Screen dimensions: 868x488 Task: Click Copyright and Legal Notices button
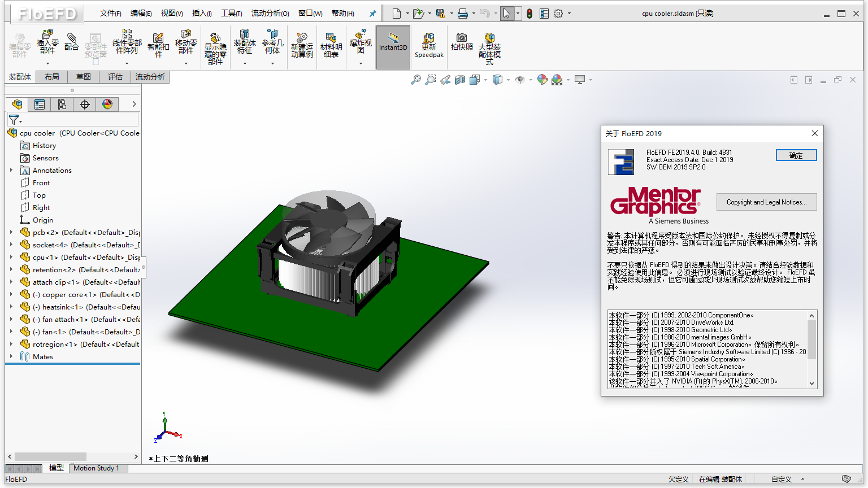[766, 202]
